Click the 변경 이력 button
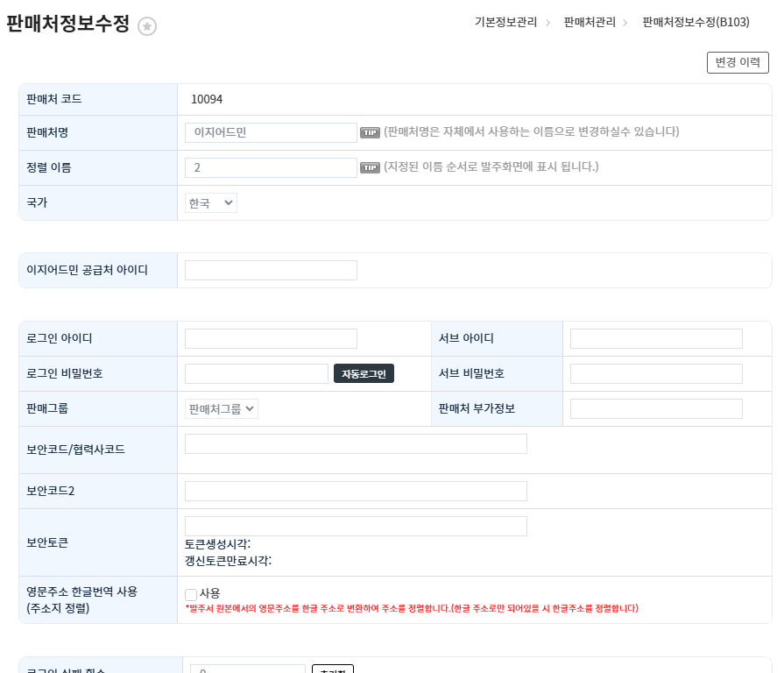This screenshot has width=784, height=673. click(x=737, y=62)
